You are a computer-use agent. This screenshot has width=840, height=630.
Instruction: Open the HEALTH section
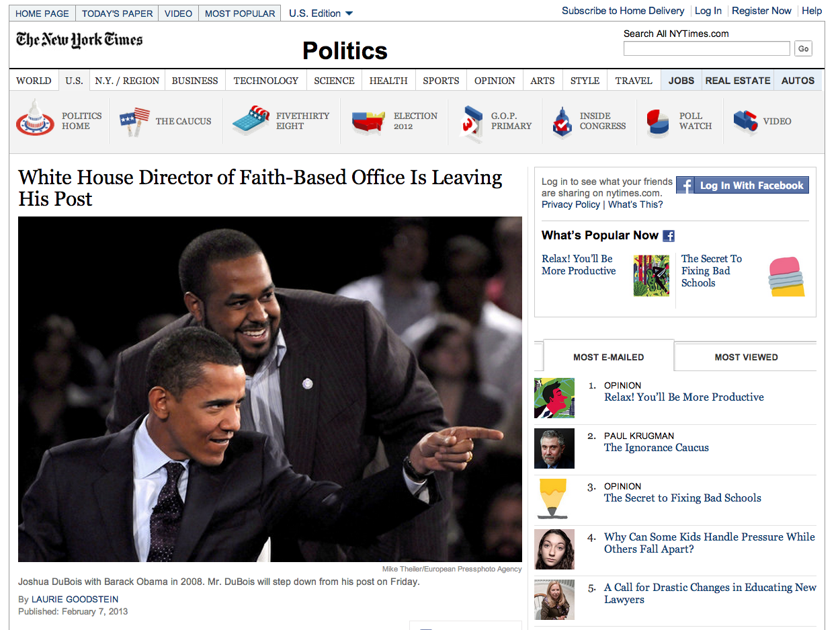click(388, 81)
